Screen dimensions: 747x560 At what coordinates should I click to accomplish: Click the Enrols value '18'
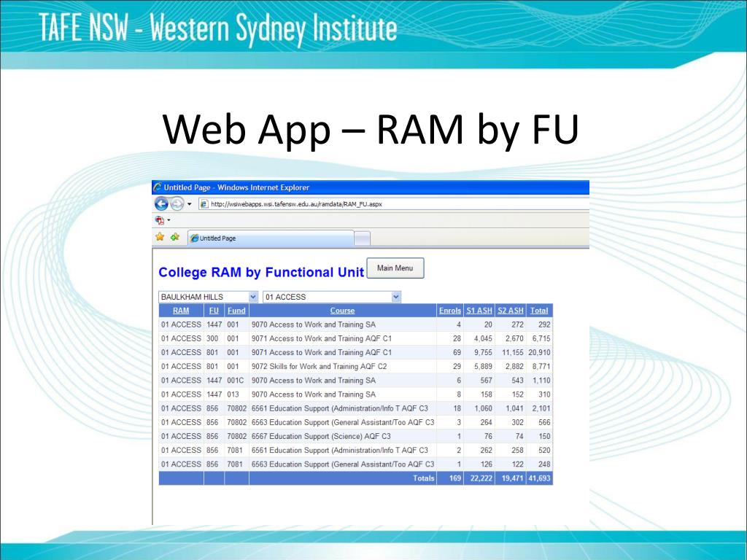(457, 408)
